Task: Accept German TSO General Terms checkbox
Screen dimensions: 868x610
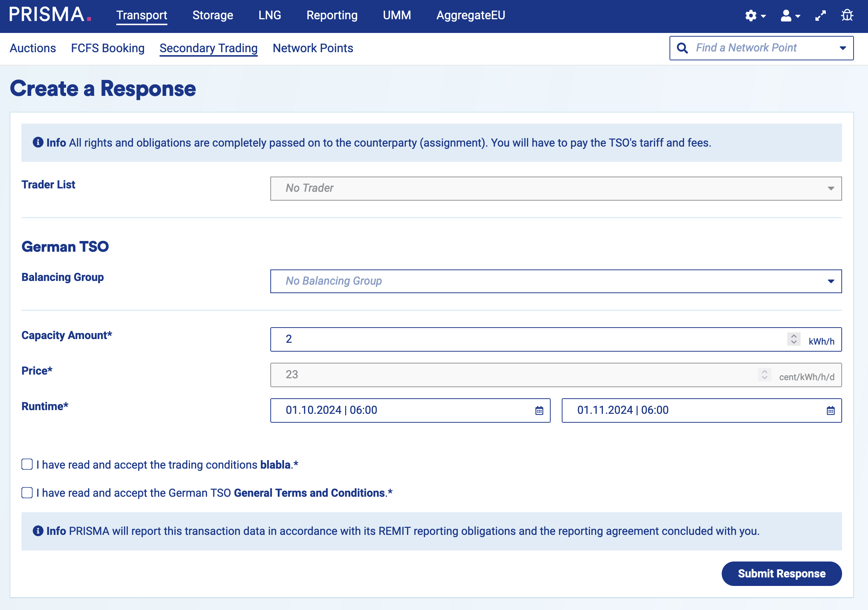Action: pyautogui.click(x=27, y=492)
